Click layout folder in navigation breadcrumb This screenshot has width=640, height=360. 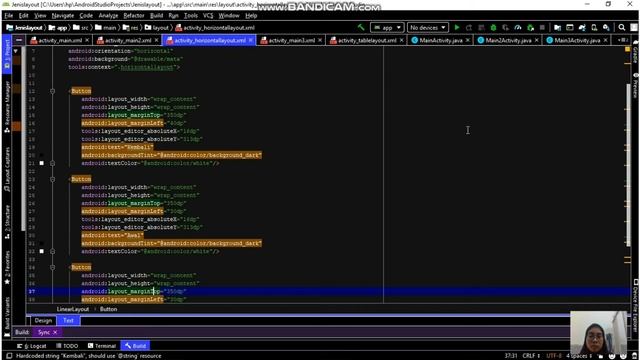[157, 27]
